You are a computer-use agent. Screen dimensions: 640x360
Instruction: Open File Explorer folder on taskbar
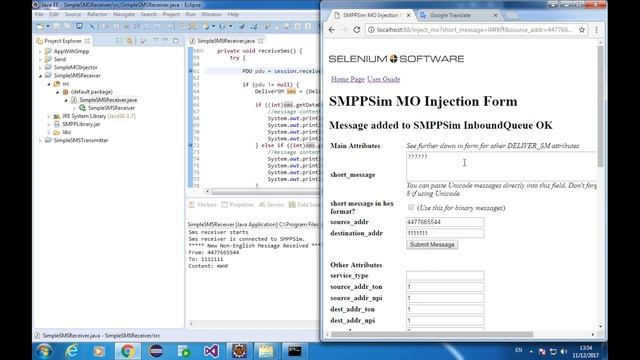pos(266,351)
